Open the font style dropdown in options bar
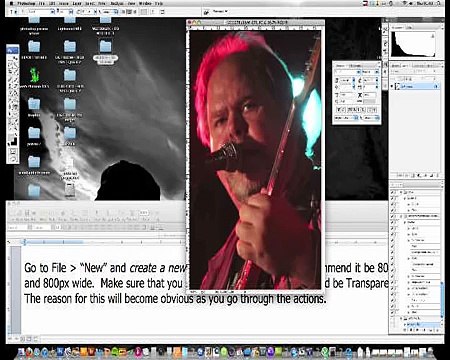Image resolution: width=450 pixels, height=360 pixels. 65,12
